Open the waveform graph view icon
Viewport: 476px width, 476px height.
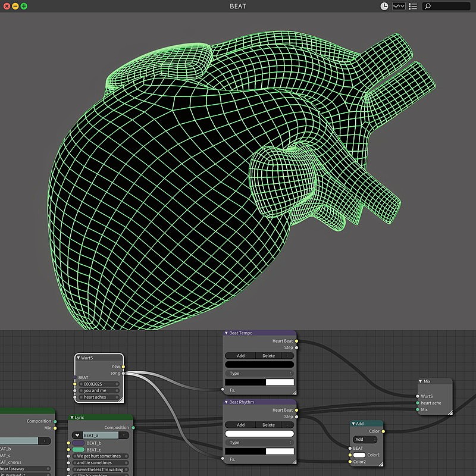(x=399, y=6)
